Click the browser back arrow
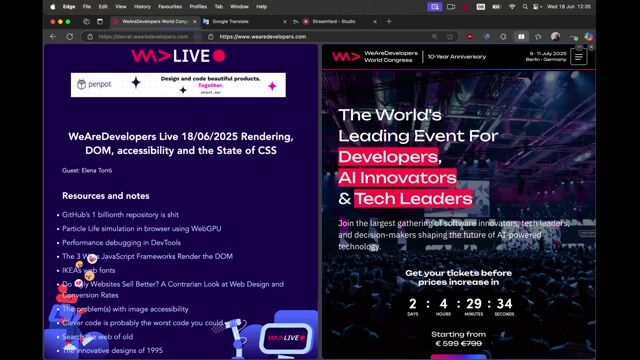Image resolution: width=640 pixels, height=360 pixels. click(x=53, y=36)
